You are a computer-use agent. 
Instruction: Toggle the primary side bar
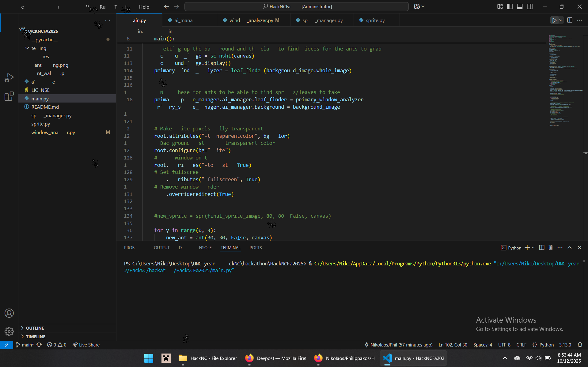[510, 6]
